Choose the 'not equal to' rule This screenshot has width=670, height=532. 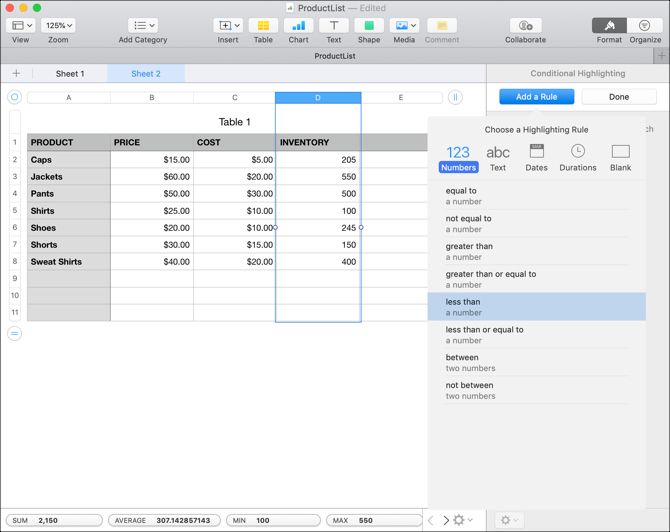point(537,223)
